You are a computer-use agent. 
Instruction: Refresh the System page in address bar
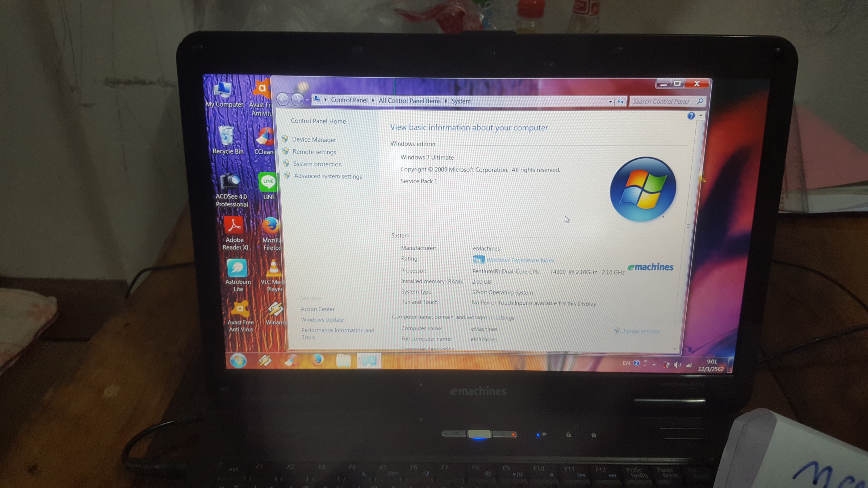tap(620, 101)
